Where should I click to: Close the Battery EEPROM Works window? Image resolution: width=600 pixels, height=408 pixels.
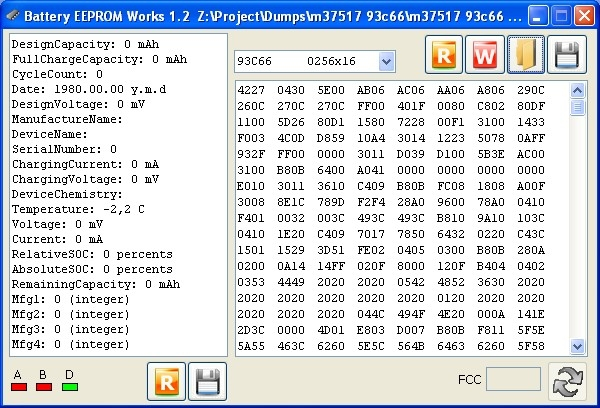tap(584, 16)
